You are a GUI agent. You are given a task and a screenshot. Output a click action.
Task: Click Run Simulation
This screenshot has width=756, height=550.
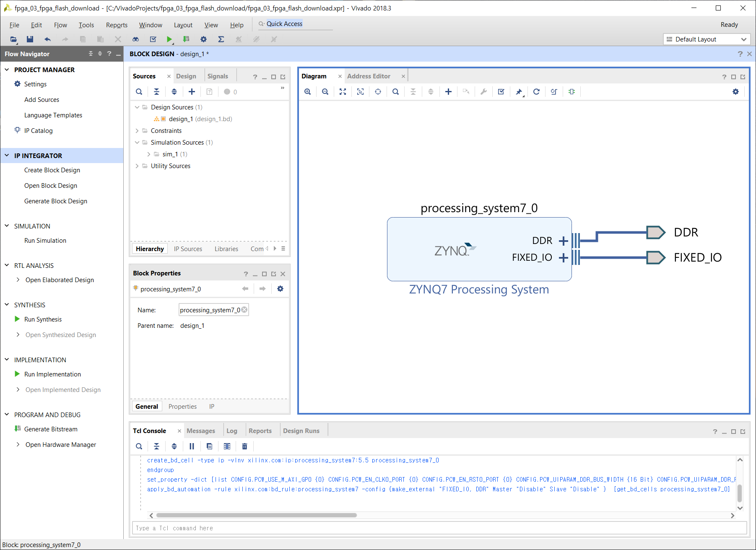pos(45,241)
